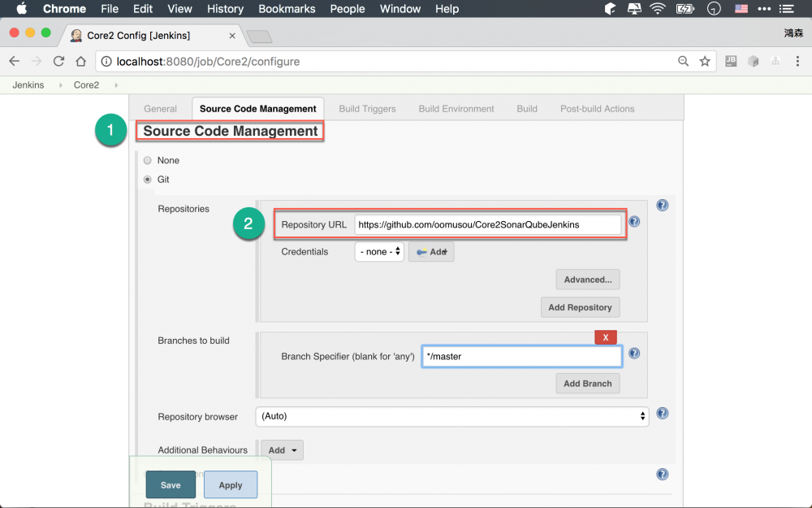812x508 pixels.
Task: Open the JetBrains extension icon in Chrome
Action: (730, 61)
